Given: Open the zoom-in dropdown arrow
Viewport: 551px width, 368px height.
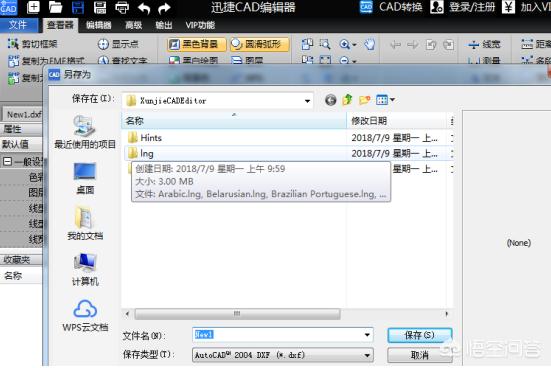Looking at the screenshot, I should tap(354, 45).
